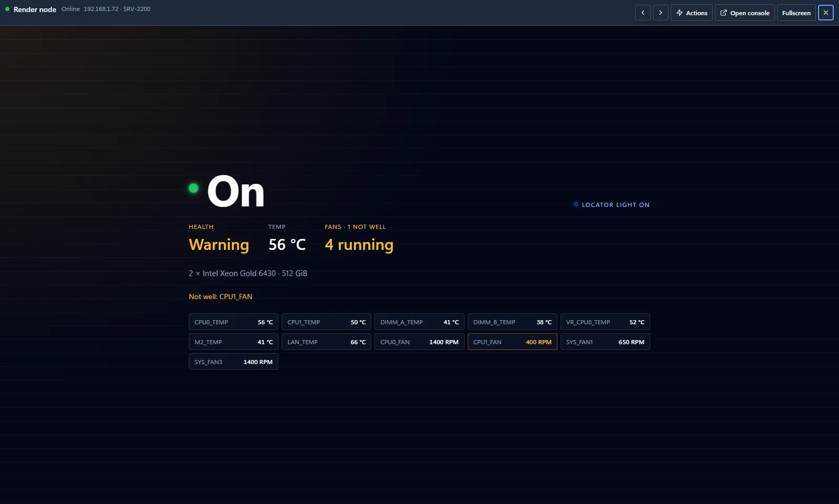Close the Render node detail panel
This screenshot has height=504, width=839.
826,13
